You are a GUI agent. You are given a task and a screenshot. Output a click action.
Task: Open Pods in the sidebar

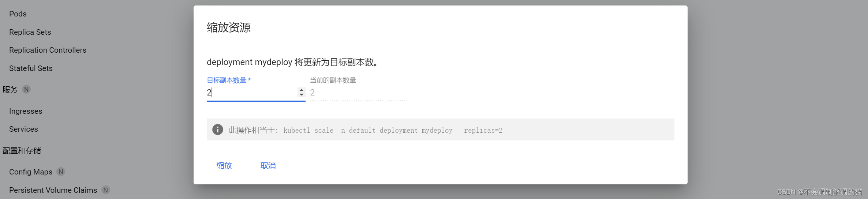[x=18, y=14]
